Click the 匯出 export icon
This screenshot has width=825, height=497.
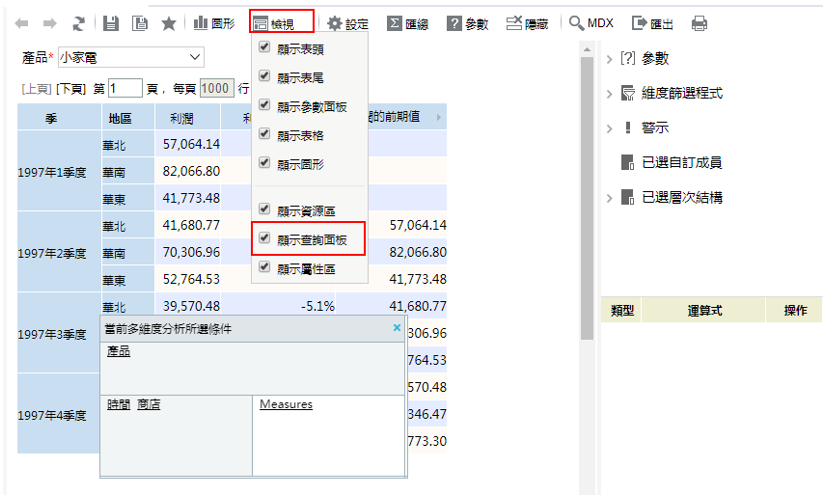653,23
